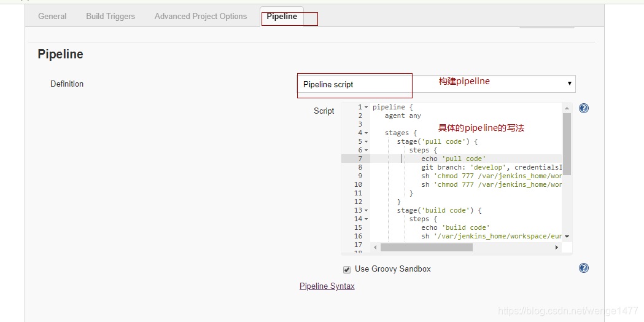644x322 pixels.
Task: Click line number 9 in the gutter
Action: 360,176
